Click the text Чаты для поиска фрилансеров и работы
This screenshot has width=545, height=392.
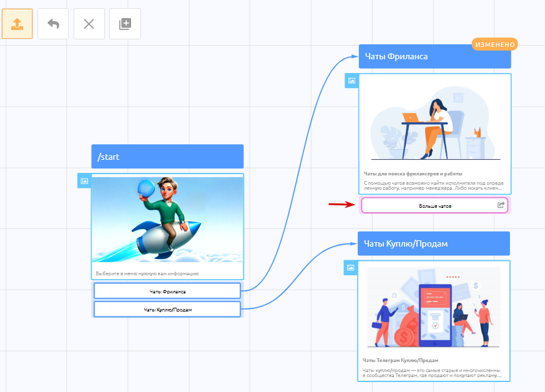[413, 174]
